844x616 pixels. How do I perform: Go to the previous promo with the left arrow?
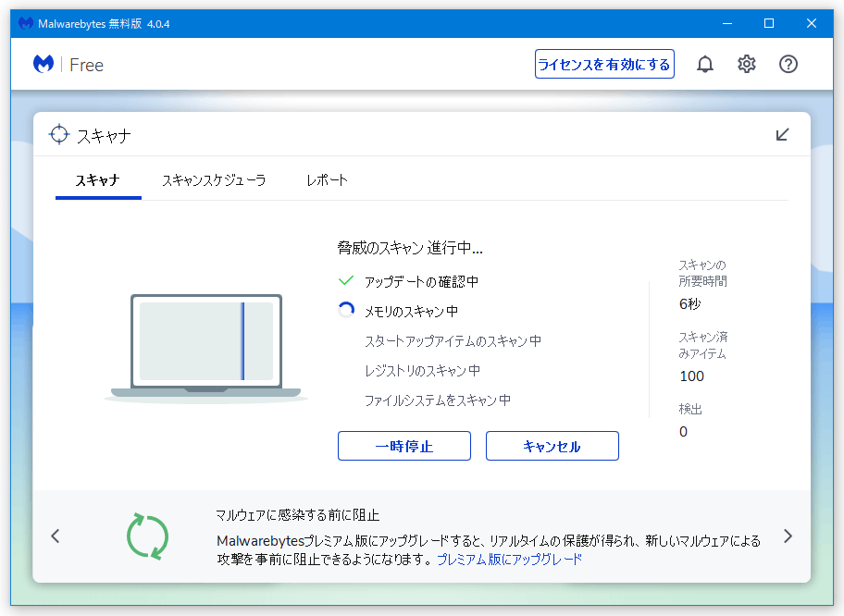(x=55, y=536)
